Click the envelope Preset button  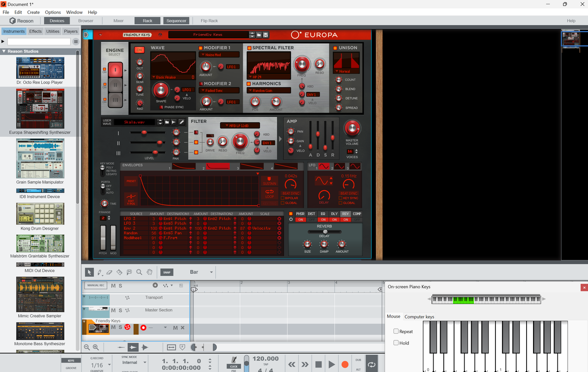131,181
